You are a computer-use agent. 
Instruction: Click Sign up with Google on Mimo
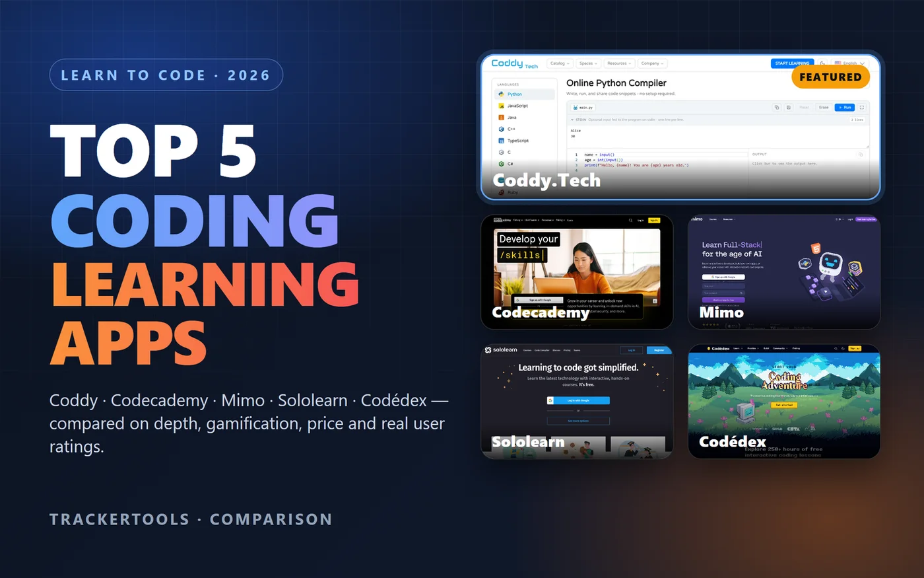coord(723,277)
